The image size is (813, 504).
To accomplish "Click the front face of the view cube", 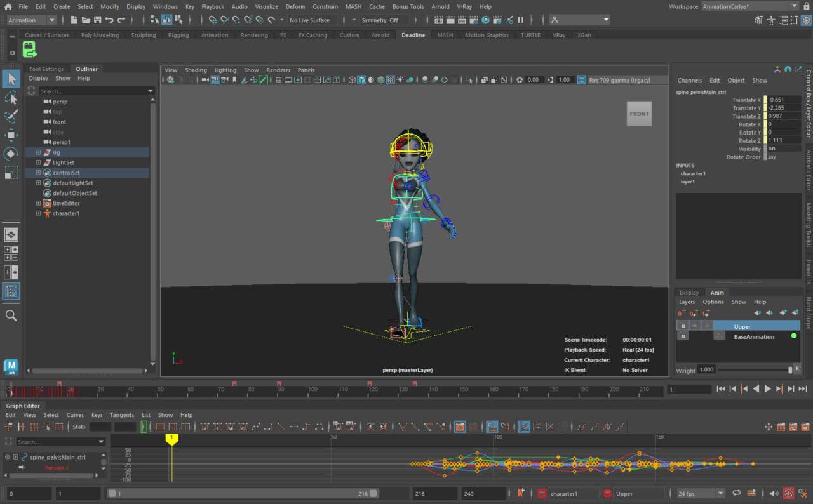I will [x=639, y=114].
